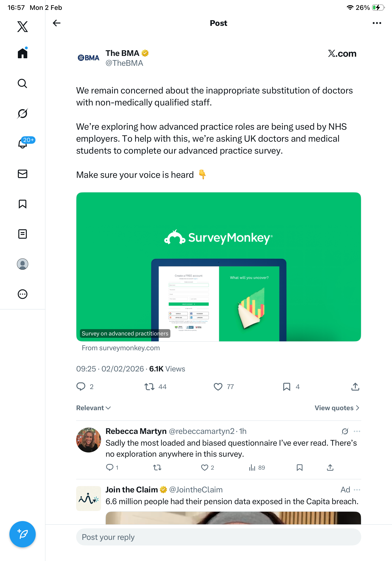Open more options on Rebecca Martyn's reply
392x561 pixels.
(357, 431)
